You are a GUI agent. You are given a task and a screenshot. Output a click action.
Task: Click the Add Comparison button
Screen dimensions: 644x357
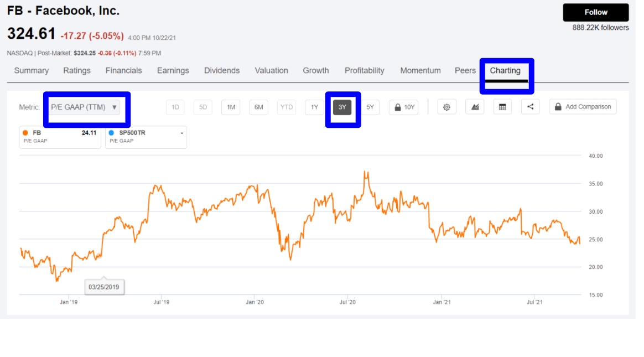coord(583,107)
